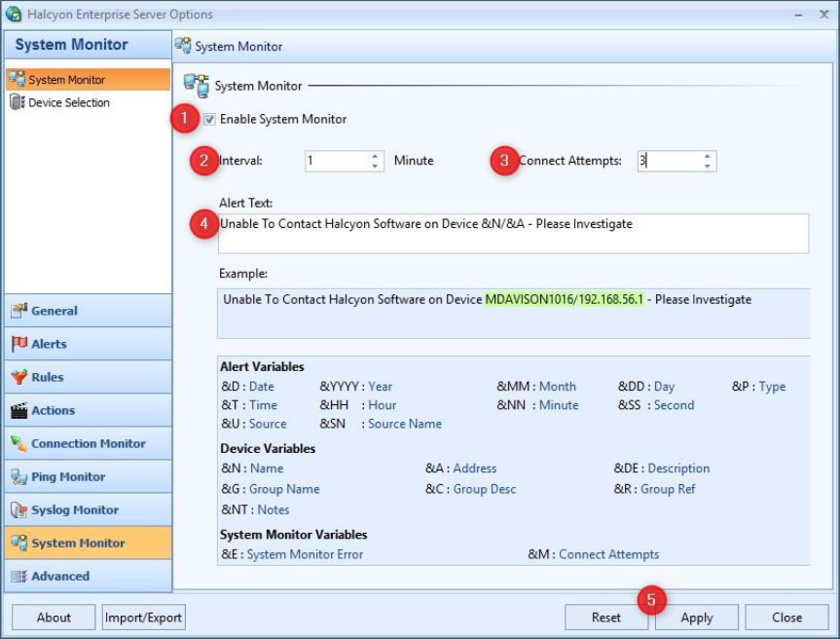The width and height of the screenshot is (840, 639).
Task: Click the Ping Monitor icon
Action: coord(18,476)
